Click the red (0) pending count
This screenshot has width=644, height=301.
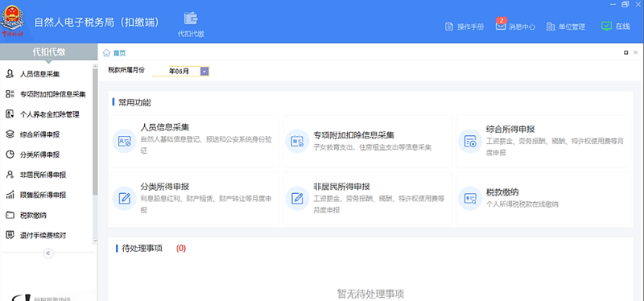(181, 249)
